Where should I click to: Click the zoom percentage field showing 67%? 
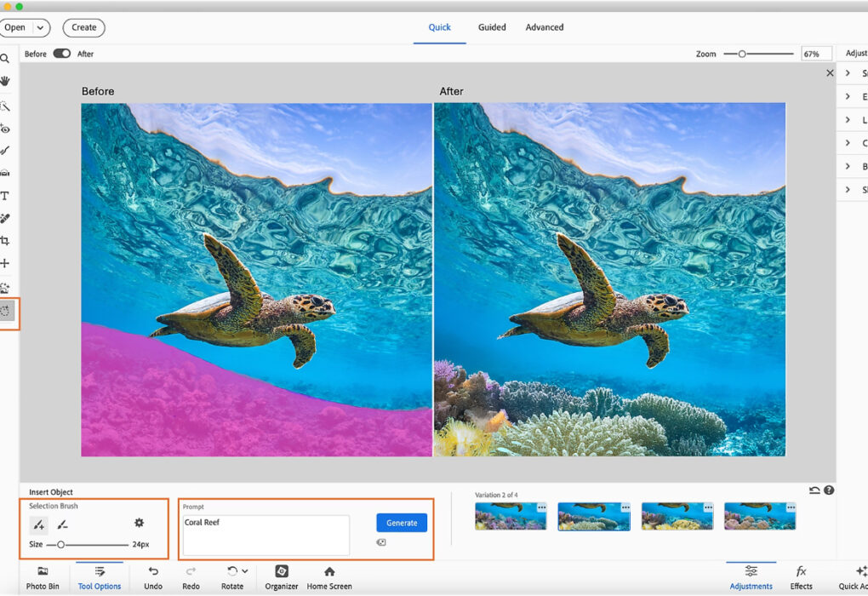click(x=817, y=54)
